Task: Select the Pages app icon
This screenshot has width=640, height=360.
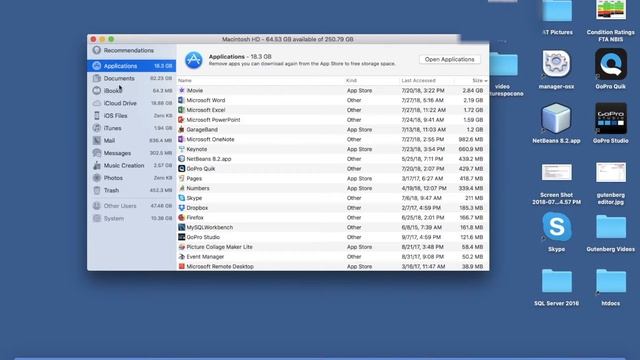Action: coord(182,178)
